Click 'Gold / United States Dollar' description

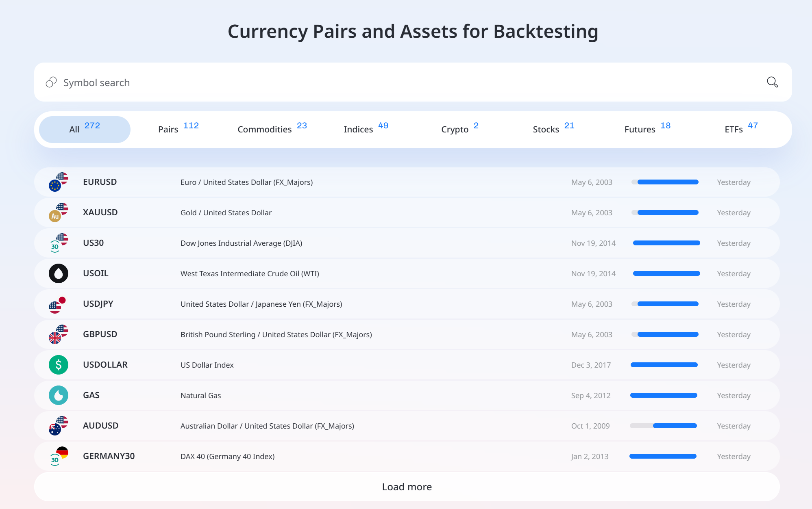click(226, 212)
